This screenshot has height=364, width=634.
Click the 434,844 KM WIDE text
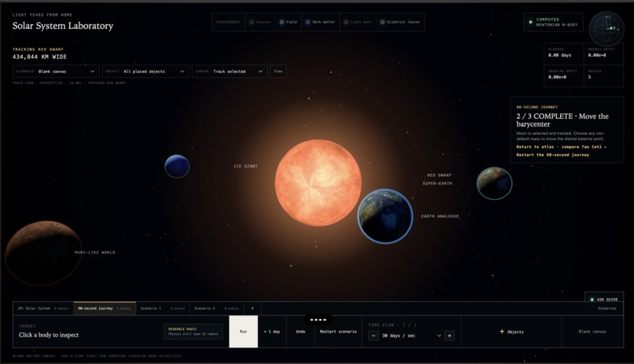pos(39,57)
